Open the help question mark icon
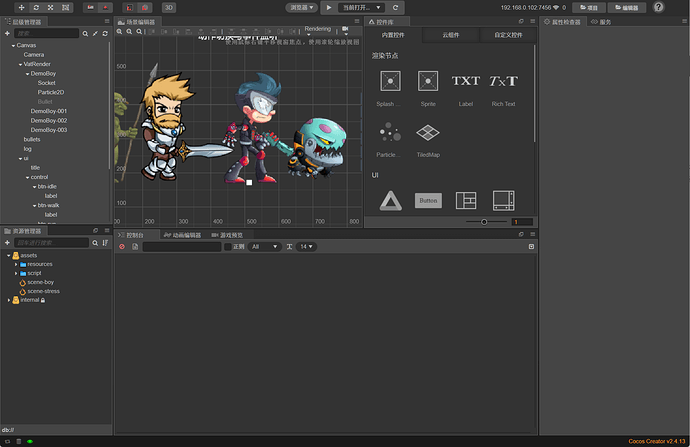The height and width of the screenshot is (447, 690). click(658, 7)
